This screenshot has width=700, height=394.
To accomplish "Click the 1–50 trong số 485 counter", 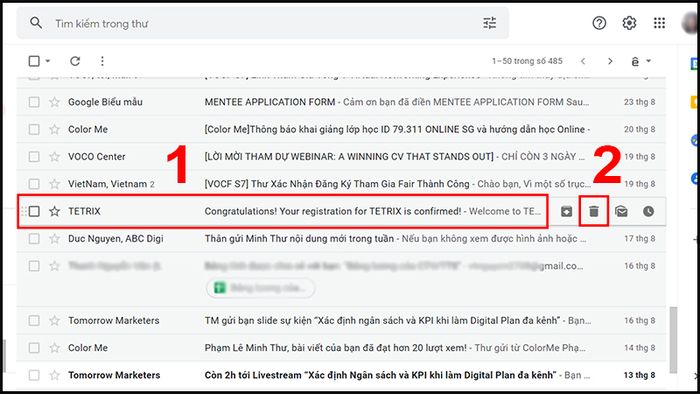I will pyautogui.click(x=527, y=61).
